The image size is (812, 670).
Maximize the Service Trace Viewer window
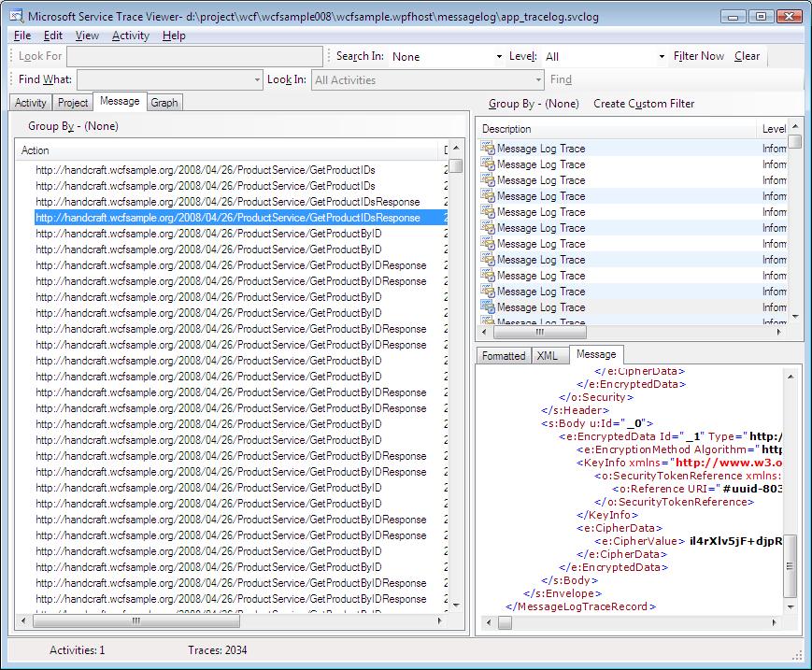pyautogui.click(x=761, y=17)
